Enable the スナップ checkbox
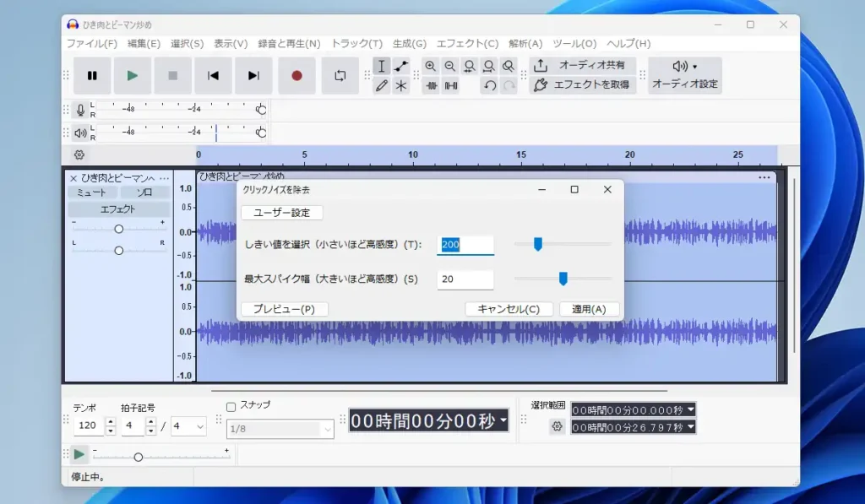Viewport: 865px width, 504px height. [231, 406]
